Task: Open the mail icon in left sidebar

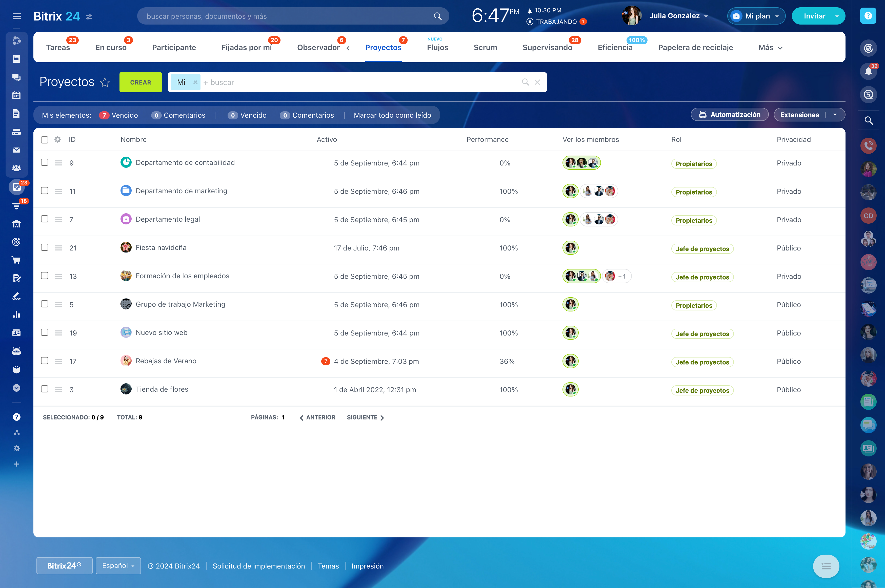Action: point(16,150)
